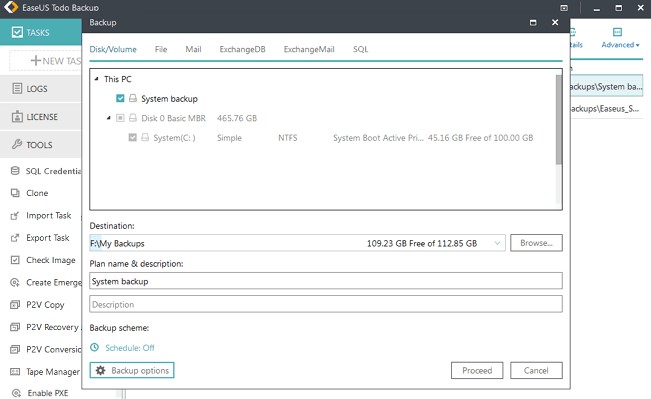Screen dimensions: 651x399
Task: Click the disk icon beside Disk 0
Action: click(x=132, y=118)
